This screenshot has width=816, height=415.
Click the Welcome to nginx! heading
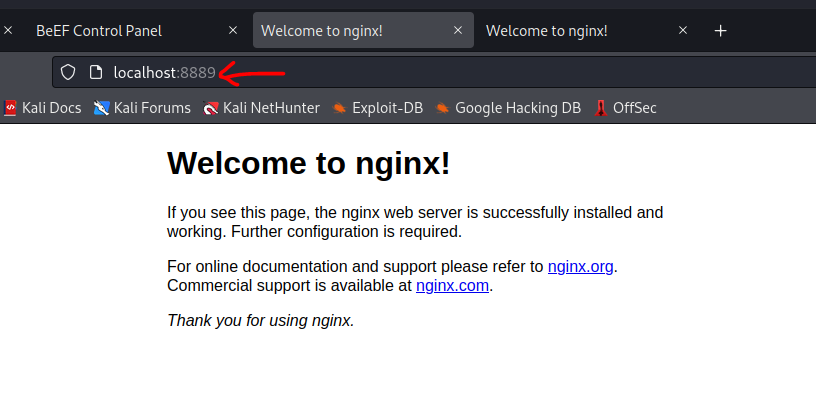[x=309, y=163]
